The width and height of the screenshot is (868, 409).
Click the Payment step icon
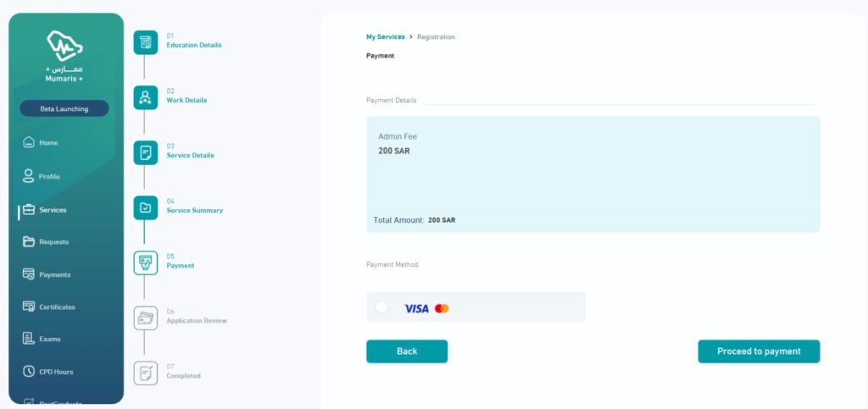pyautogui.click(x=146, y=263)
